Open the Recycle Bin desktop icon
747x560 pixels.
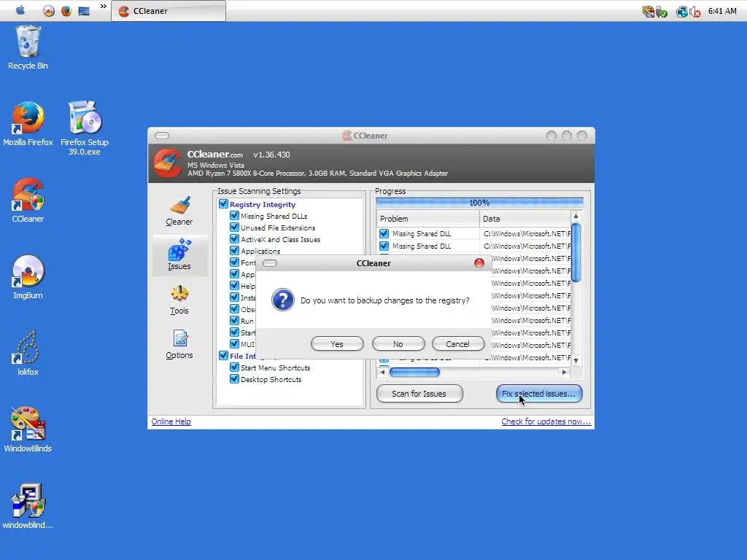pyautogui.click(x=28, y=47)
